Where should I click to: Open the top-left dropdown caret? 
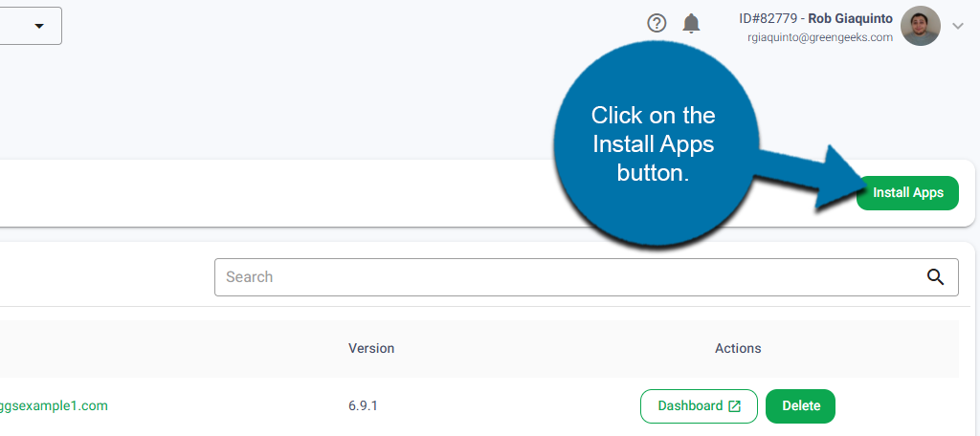pyautogui.click(x=39, y=26)
